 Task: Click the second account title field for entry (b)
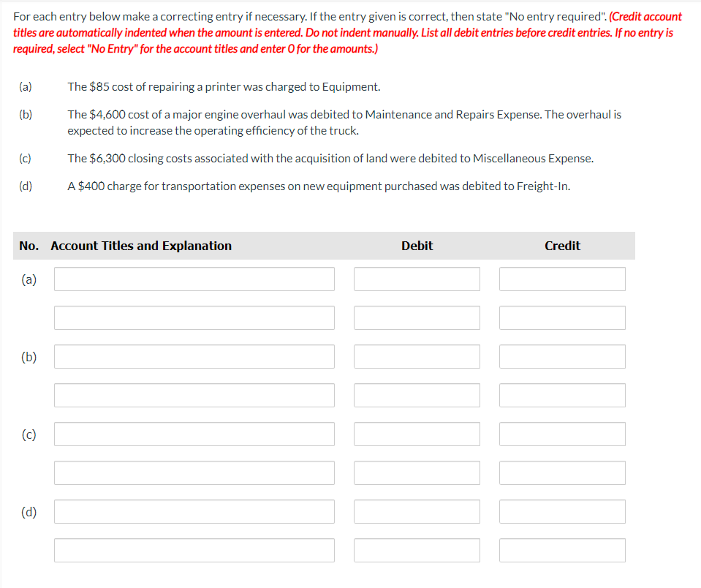pos(193,395)
